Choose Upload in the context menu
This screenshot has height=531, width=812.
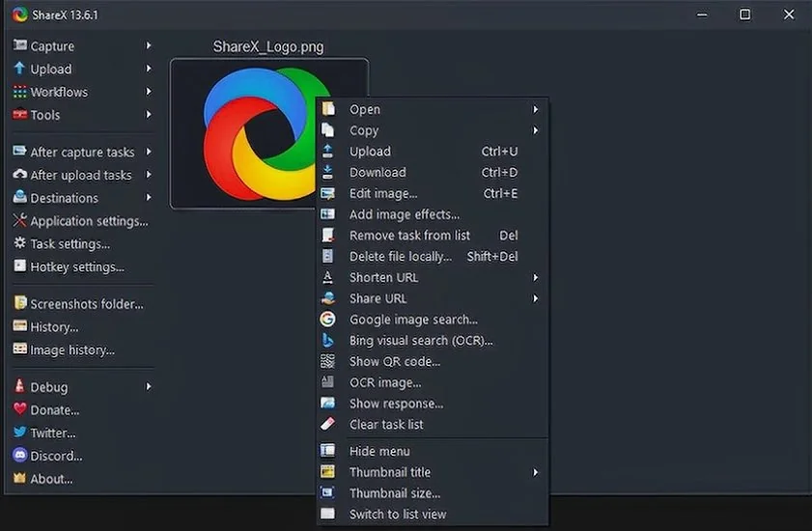pos(432,152)
